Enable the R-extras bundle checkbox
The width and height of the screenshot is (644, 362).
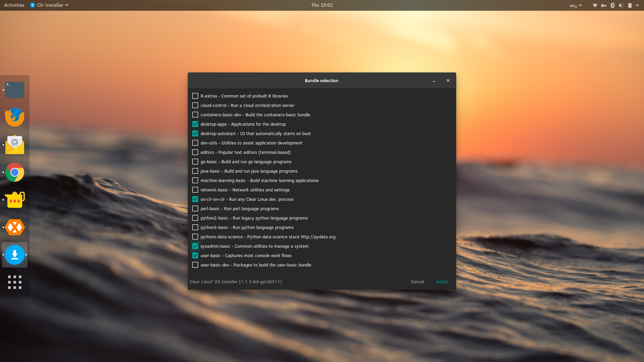coord(195,96)
